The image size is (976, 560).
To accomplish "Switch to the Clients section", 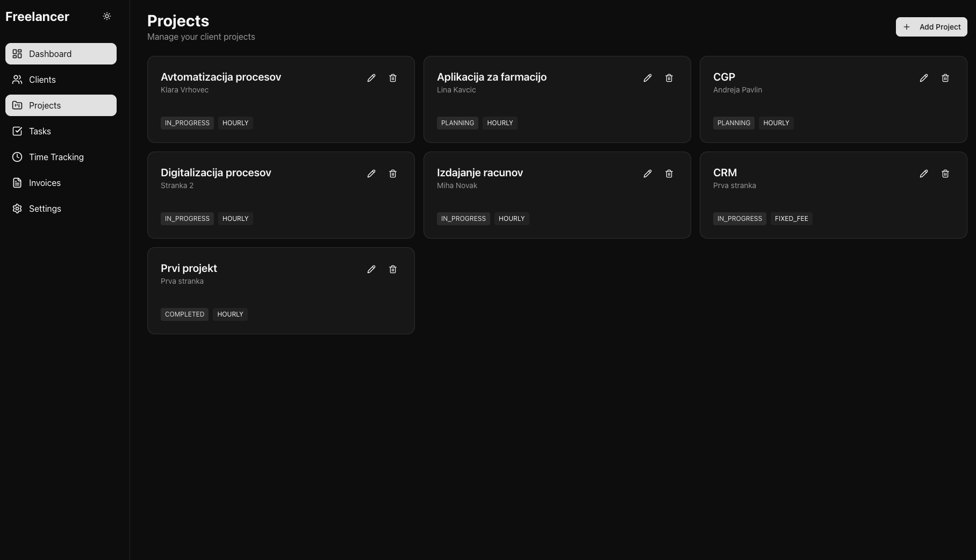I will point(61,80).
